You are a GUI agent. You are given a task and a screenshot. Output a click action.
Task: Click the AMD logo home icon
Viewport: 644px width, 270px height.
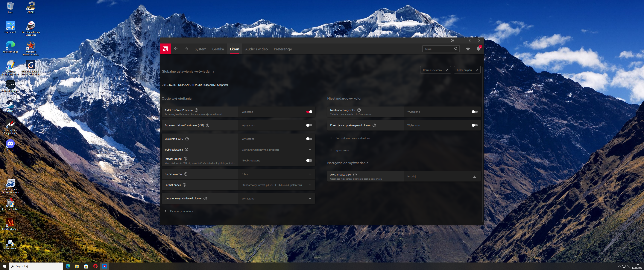(x=165, y=49)
